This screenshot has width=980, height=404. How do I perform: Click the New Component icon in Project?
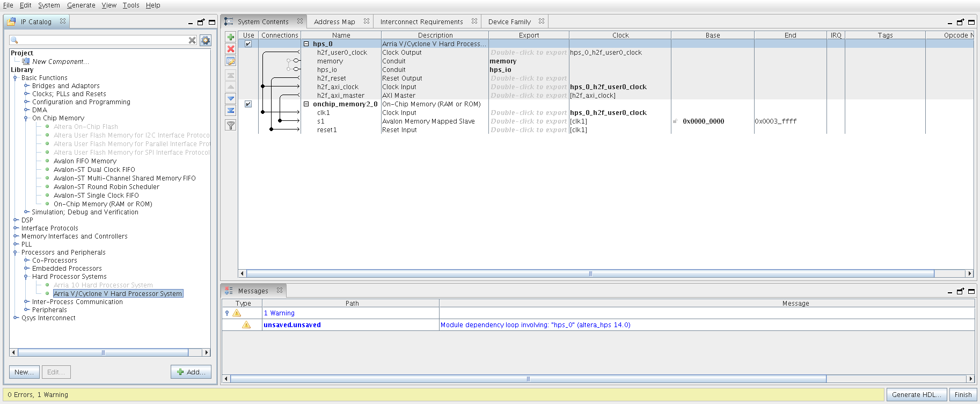click(26, 61)
